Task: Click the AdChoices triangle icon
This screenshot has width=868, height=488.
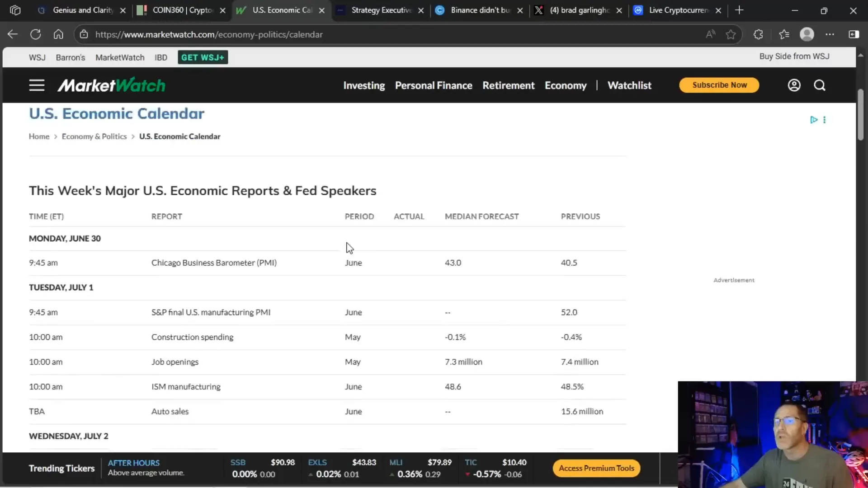Action: pyautogui.click(x=814, y=120)
